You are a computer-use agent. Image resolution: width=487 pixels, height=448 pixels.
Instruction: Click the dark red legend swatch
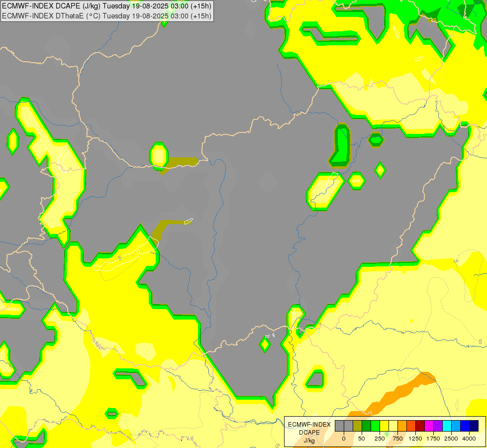(420, 426)
